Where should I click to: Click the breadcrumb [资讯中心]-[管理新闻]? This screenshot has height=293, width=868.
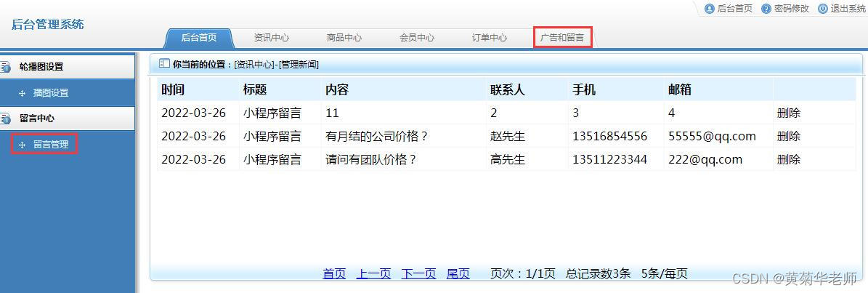click(276, 64)
